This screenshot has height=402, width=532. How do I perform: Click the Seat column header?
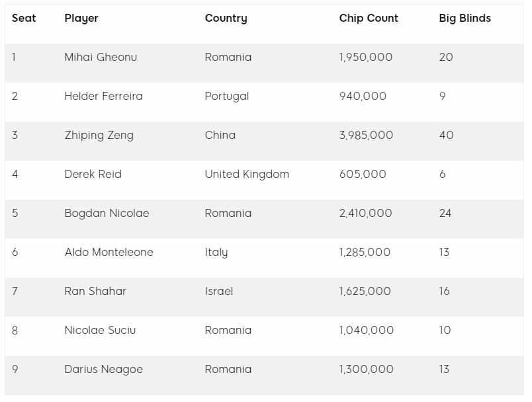point(24,19)
